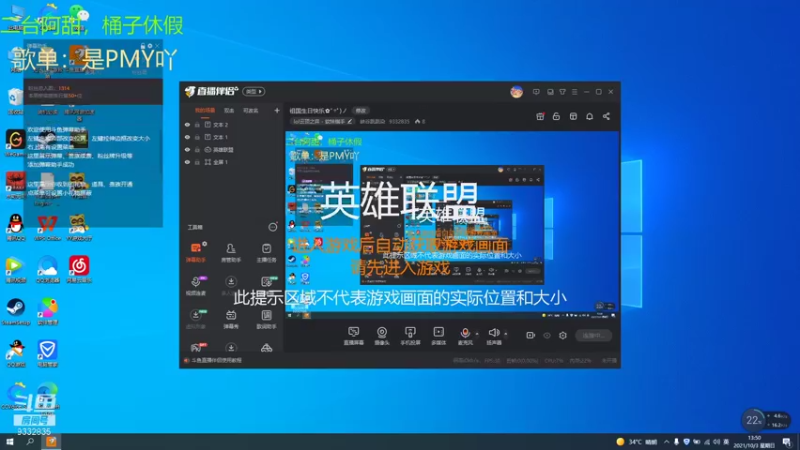Open the mode switch pill beside logo

tap(254, 91)
